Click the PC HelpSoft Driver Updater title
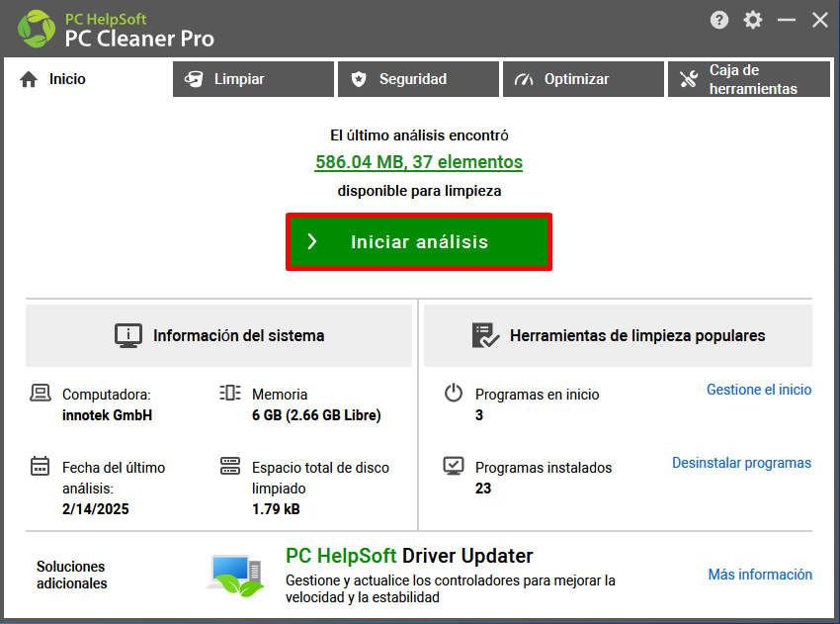The height and width of the screenshot is (624, 840). click(409, 557)
